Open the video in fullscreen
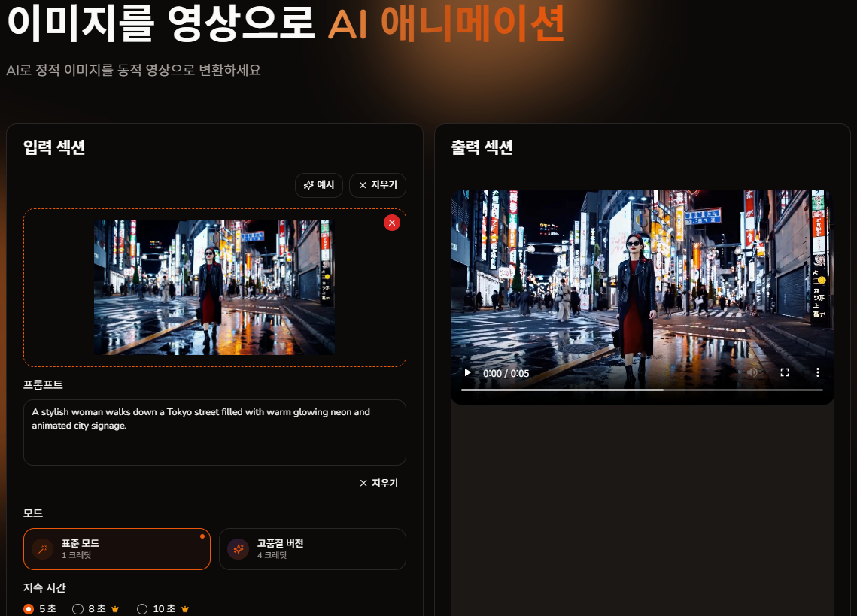Viewport: 857px width, 616px height. point(785,372)
